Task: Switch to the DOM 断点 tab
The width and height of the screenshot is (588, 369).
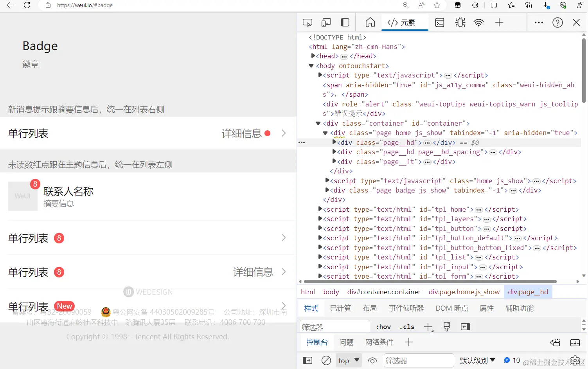Action: [452, 308]
